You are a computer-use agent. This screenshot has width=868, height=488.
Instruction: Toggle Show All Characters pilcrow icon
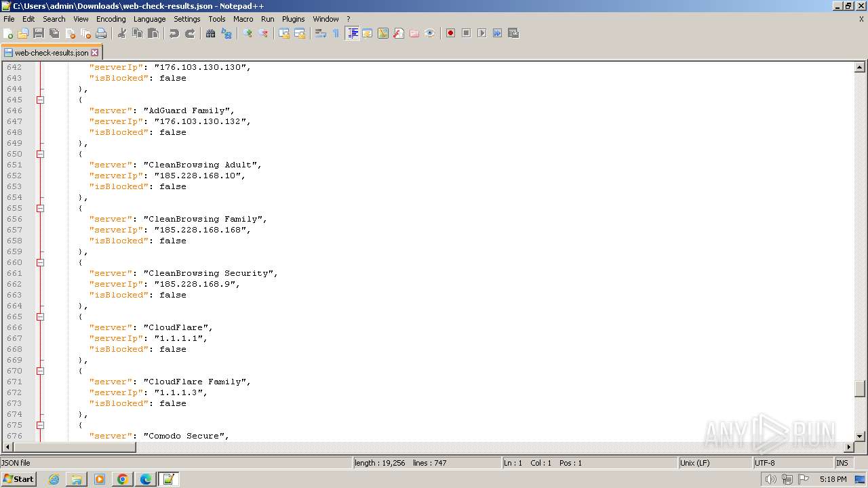[x=336, y=33]
